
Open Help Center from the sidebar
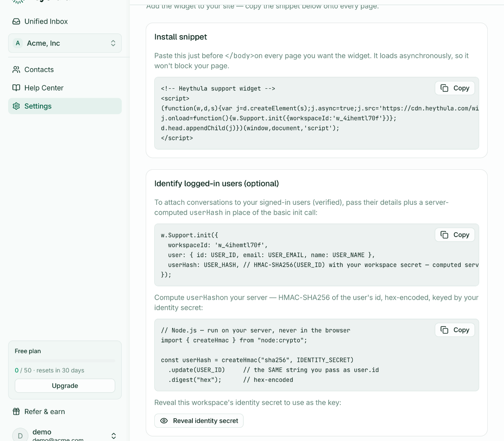[65, 88]
